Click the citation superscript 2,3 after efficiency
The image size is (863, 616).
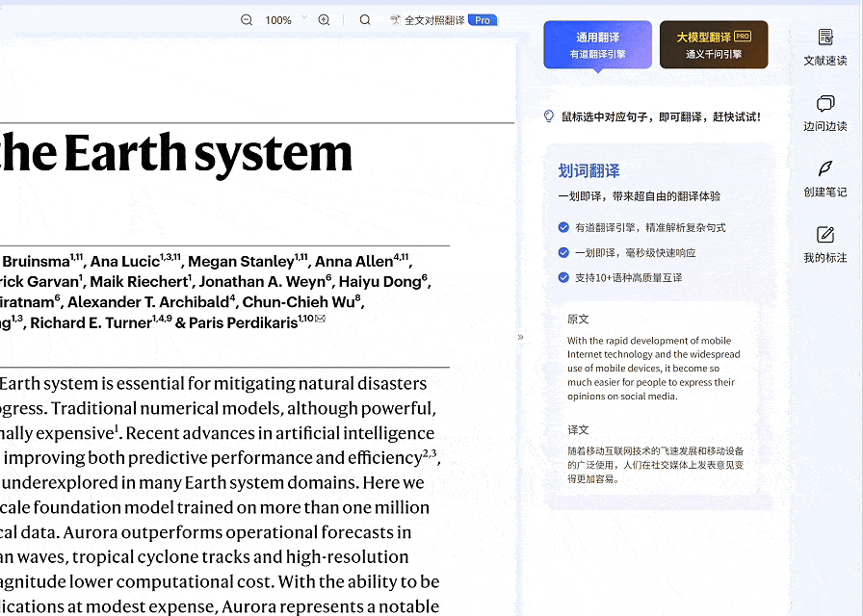pyautogui.click(x=430, y=453)
